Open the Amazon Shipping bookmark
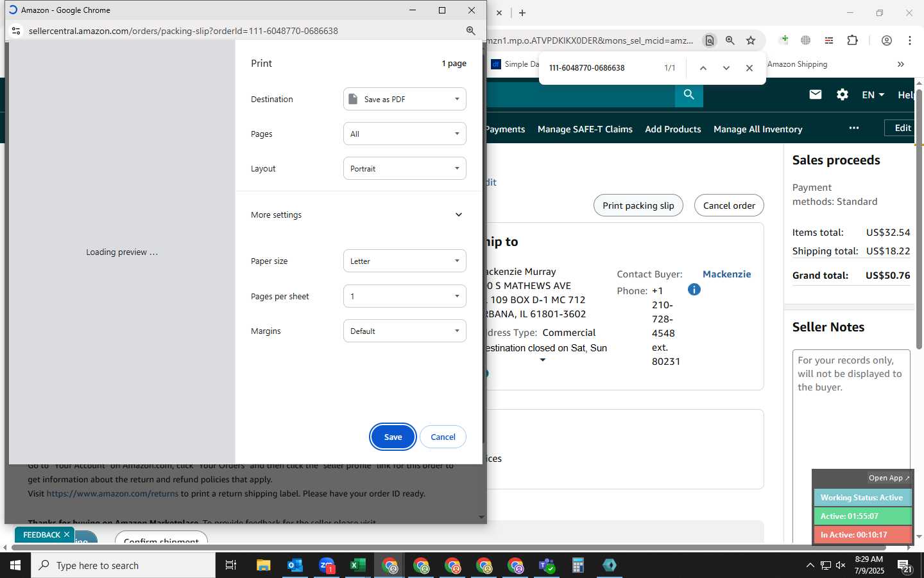924x578 pixels. click(797, 64)
